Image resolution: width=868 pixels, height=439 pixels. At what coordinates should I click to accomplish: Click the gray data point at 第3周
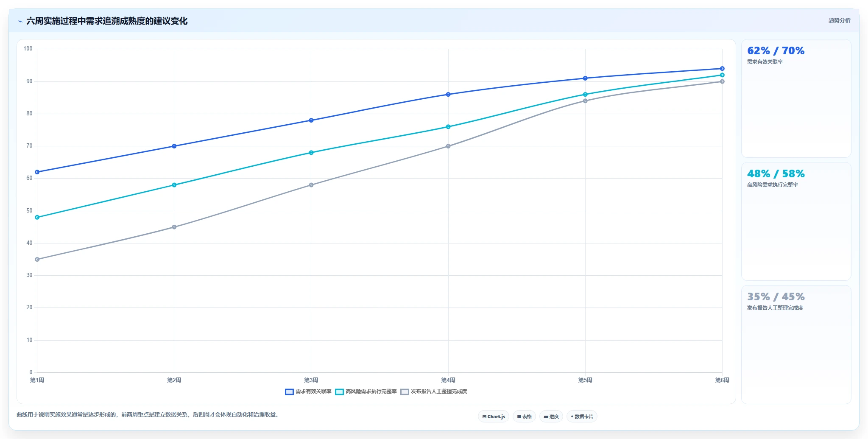311,185
